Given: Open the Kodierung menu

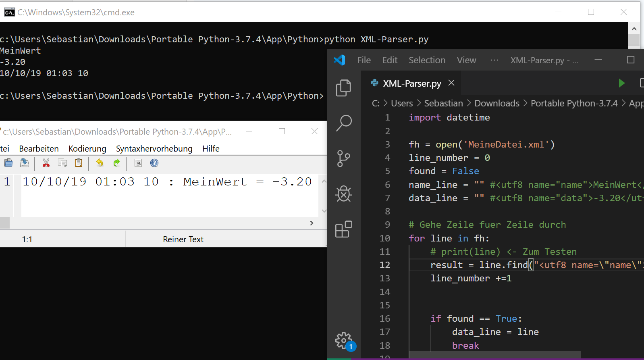Looking at the screenshot, I should click(87, 149).
